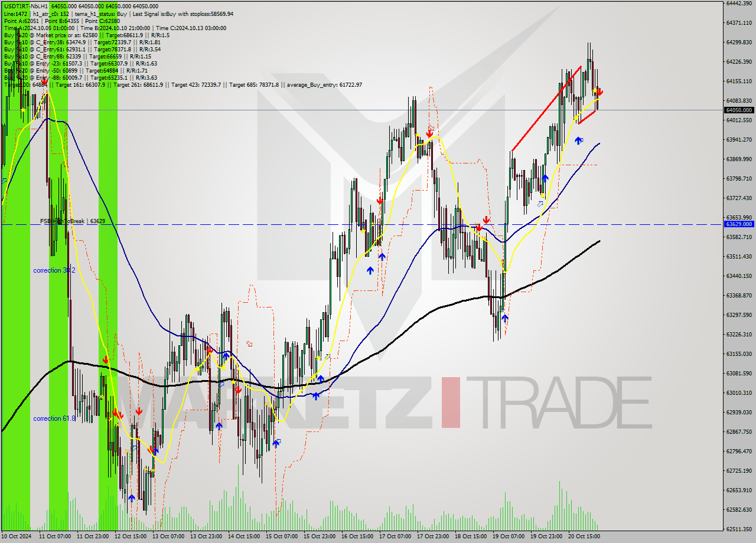This screenshot has width=756, height=543.
Task: Click the 63941.270 price axis label
Action: pos(739,139)
